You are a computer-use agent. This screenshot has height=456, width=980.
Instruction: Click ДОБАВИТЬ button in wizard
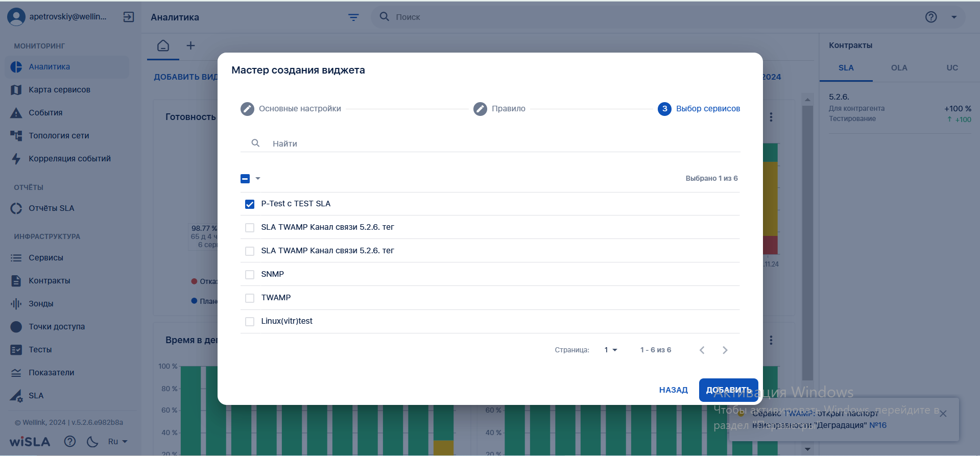click(x=728, y=390)
